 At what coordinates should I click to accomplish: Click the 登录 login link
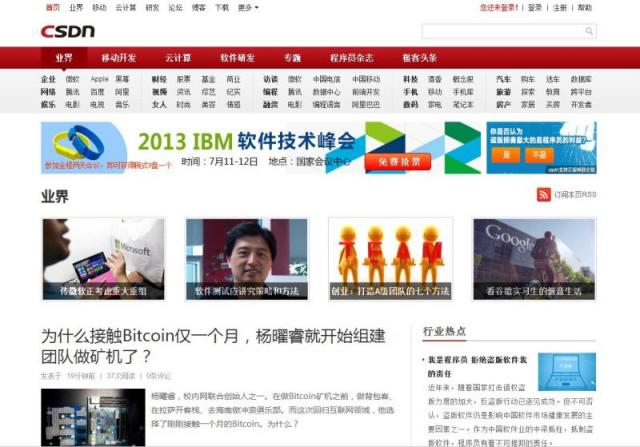coord(535,8)
